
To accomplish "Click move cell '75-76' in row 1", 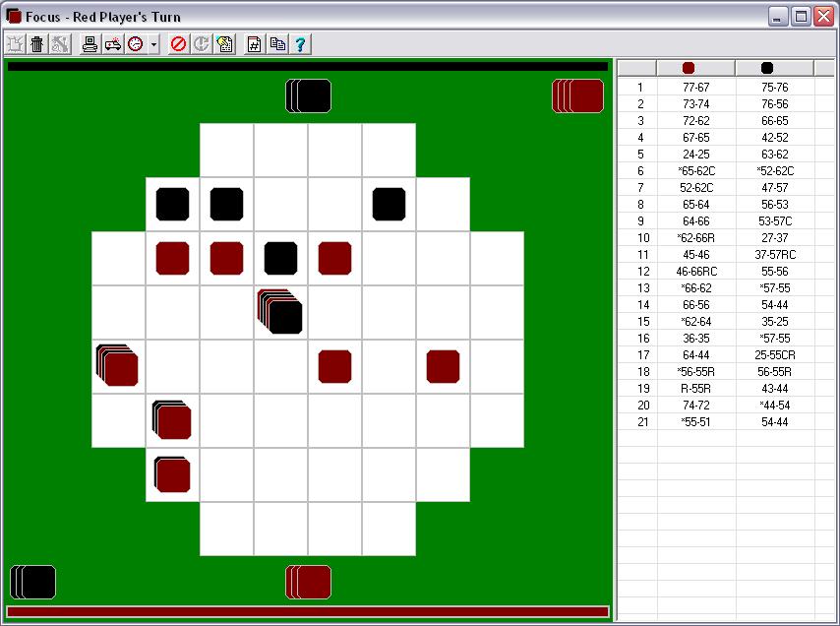I will pos(775,87).
